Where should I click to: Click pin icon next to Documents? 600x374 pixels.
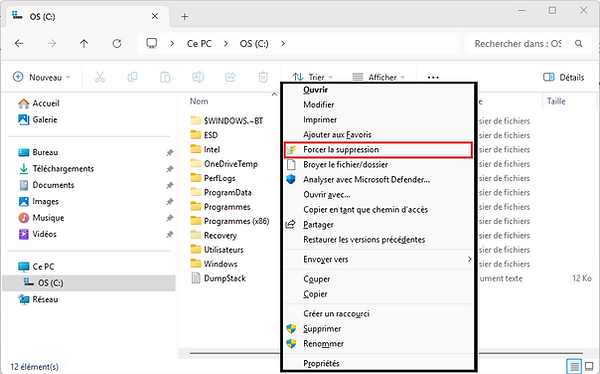point(170,185)
